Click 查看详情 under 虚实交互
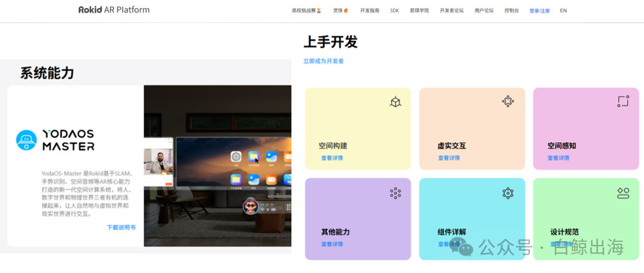This screenshot has height=273, width=644. pyautogui.click(x=449, y=158)
